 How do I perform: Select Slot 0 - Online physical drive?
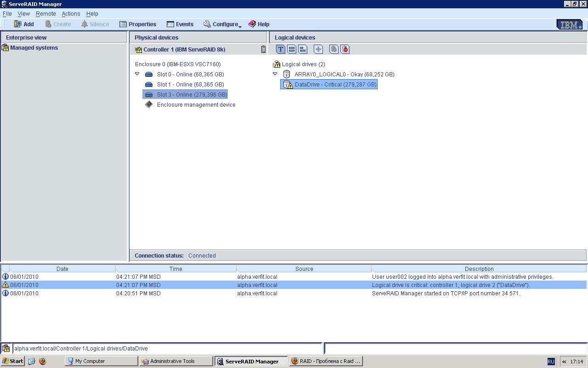click(191, 75)
